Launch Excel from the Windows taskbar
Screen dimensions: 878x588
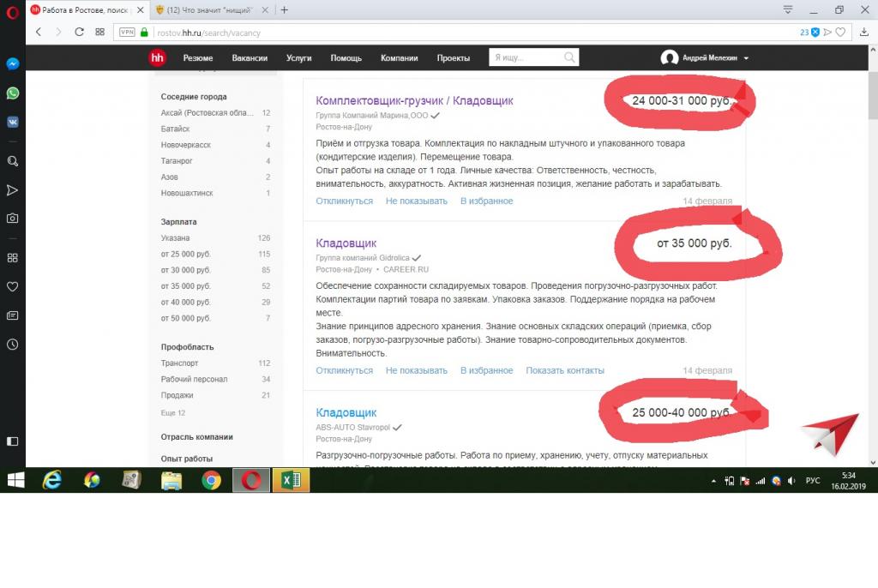point(290,480)
